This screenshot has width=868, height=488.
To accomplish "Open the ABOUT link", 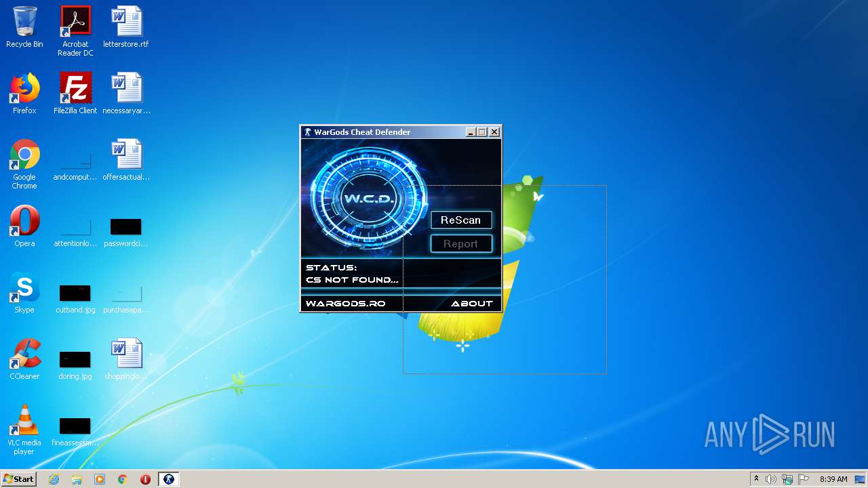I will (472, 304).
